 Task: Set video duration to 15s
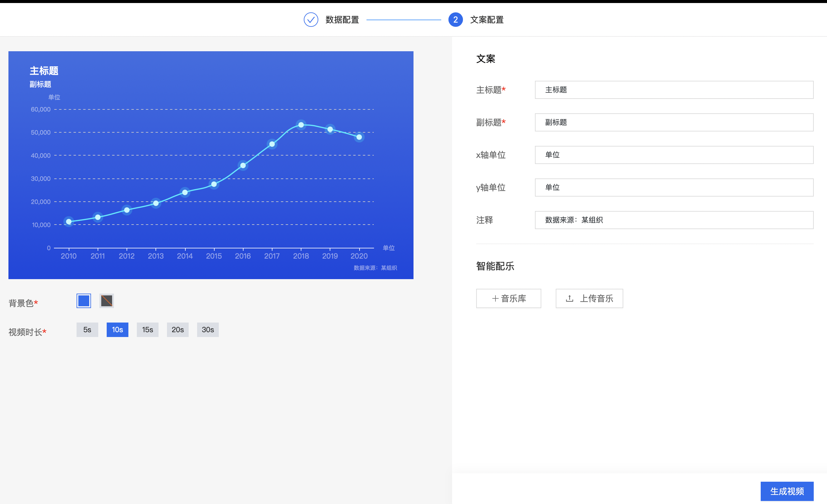click(148, 330)
